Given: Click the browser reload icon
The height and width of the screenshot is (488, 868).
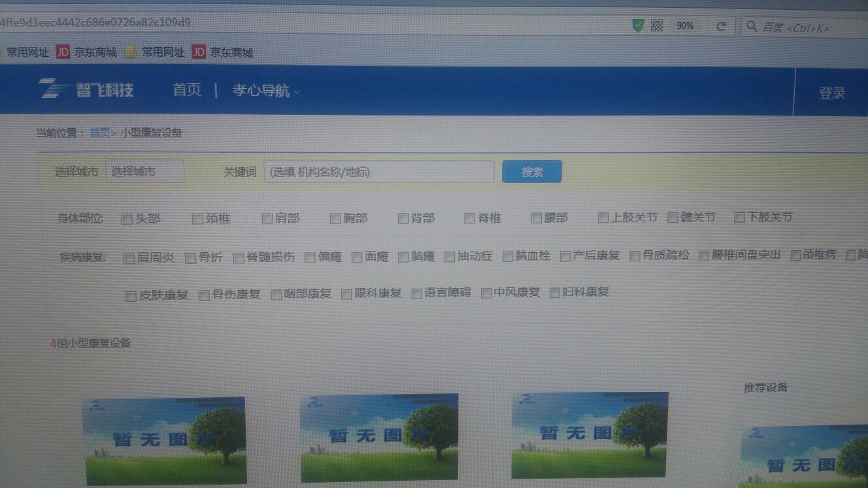Looking at the screenshot, I should pos(721,27).
